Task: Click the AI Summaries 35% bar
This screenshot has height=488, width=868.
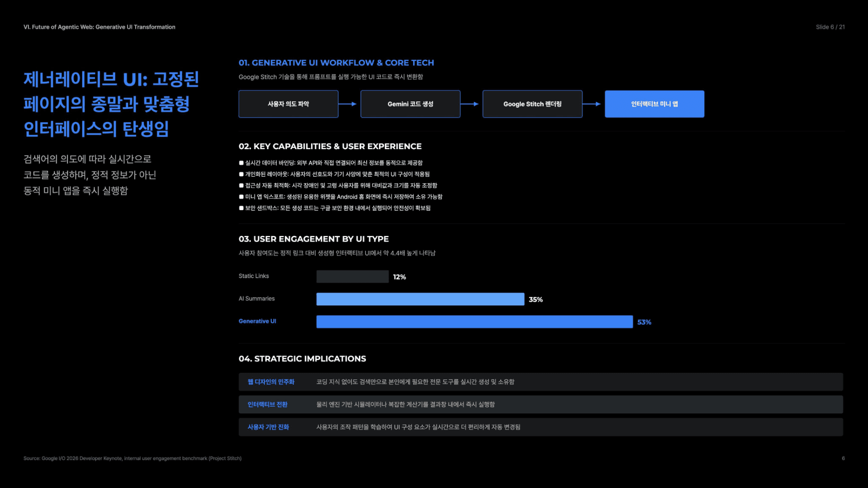Action: pos(420,299)
